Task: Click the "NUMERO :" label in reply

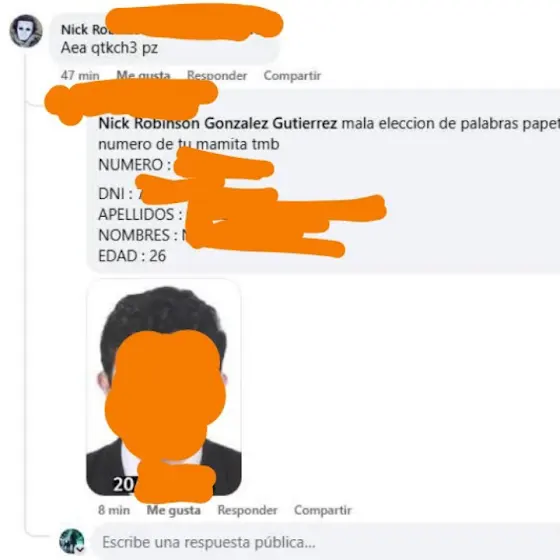Action: (x=135, y=165)
